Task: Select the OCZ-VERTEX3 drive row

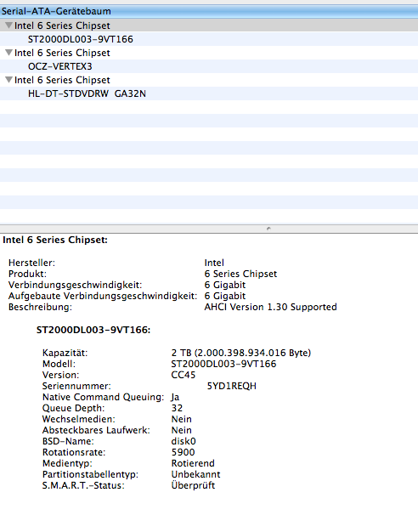Action: click(209, 66)
